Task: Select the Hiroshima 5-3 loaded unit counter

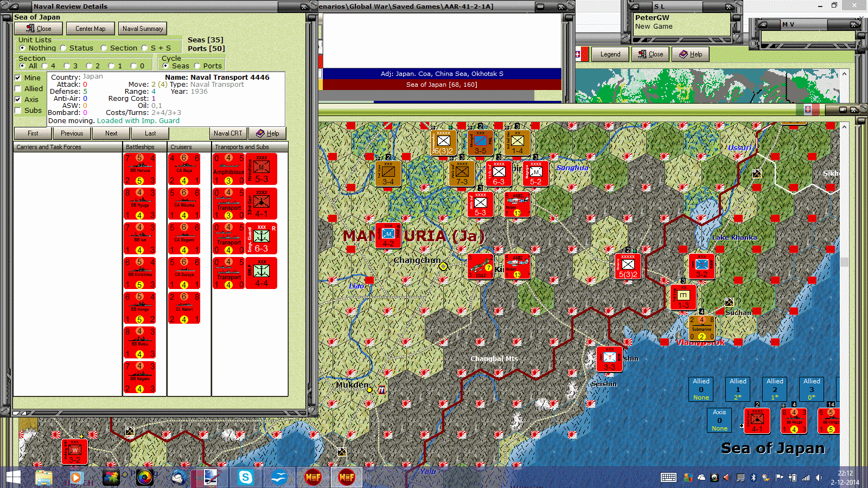Action: pyautogui.click(x=261, y=169)
